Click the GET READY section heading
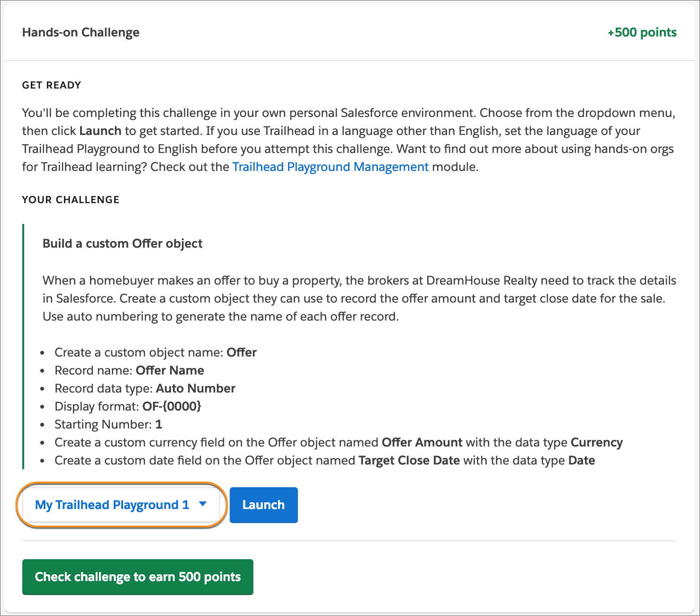Screen dimensions: 700x616 point(52,85)
